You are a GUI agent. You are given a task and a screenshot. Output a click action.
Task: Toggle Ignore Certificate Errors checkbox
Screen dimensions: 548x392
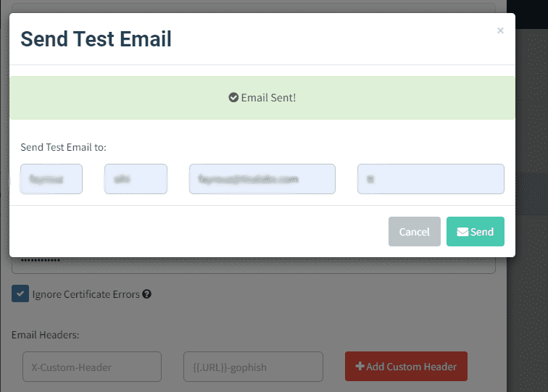click(x=20, y=293)
